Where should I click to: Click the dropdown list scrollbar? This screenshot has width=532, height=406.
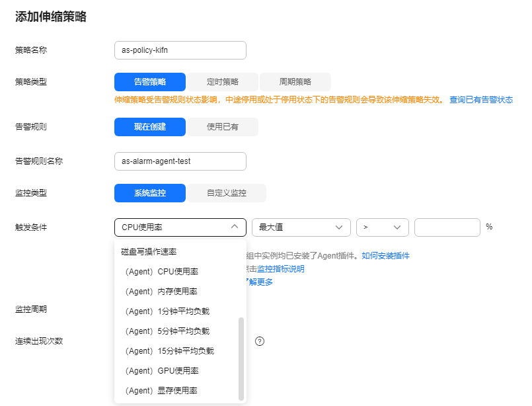(241, 357)
